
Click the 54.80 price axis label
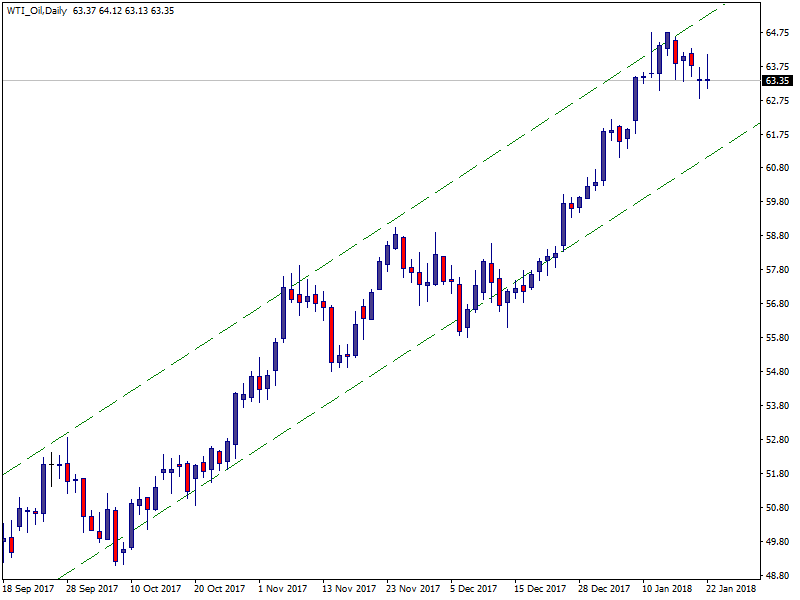pyautogui.click(x=777, y=372)
